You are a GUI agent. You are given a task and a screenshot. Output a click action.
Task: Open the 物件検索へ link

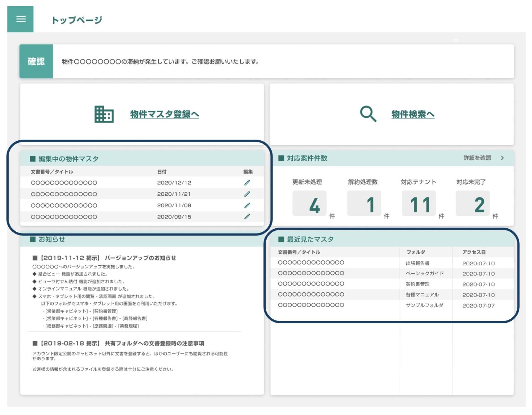[413, 114]
